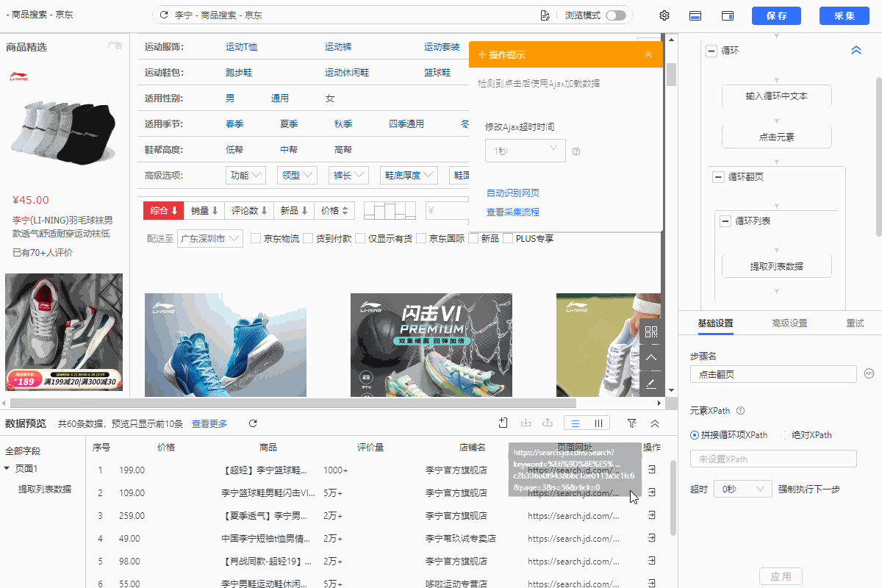Screen dimensions: 882x588
Task: Check the 京东国际 checkbox
Action: click(x=421, y=238)
